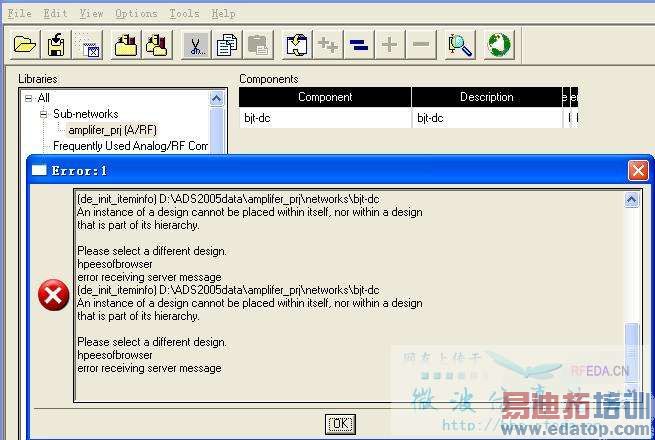Open the Edit menu

56,13
